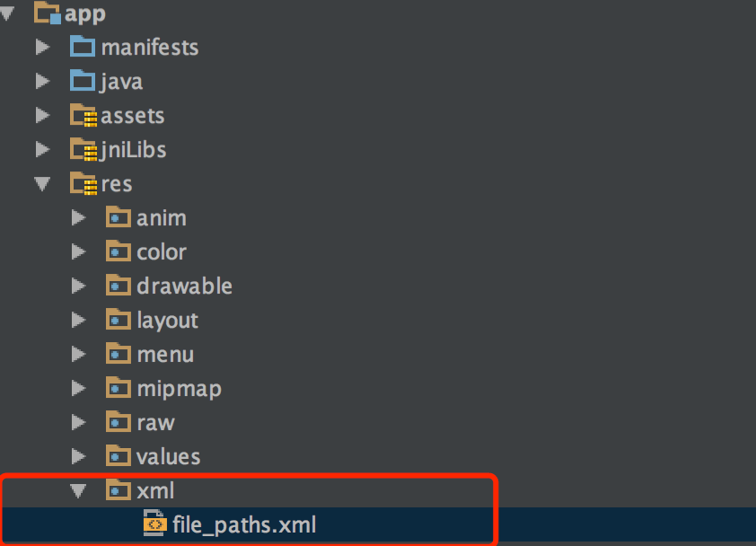The height and width of the screenshot is (546, 756).
Task: Select the raw folder label
Action: [x=155, y=423]
